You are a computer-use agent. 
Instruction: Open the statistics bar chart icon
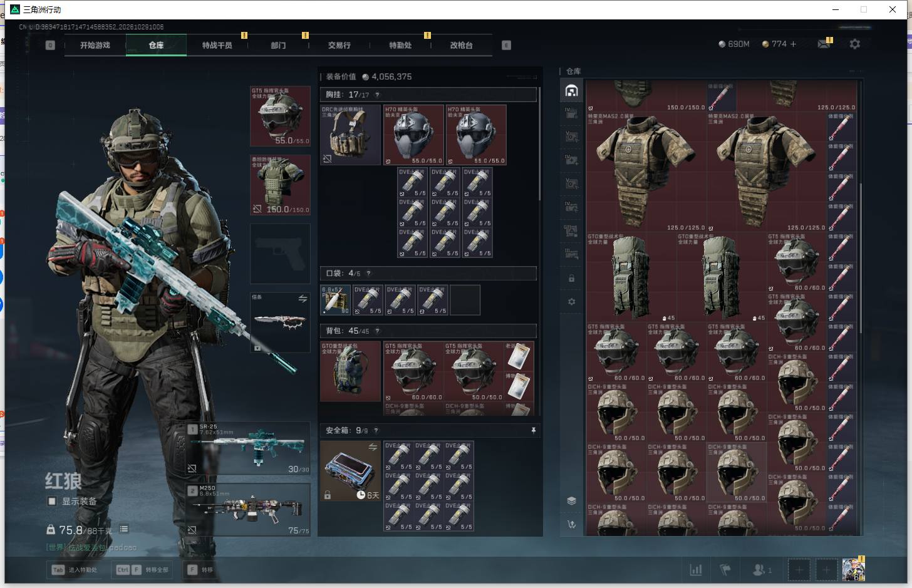point(695,569)
